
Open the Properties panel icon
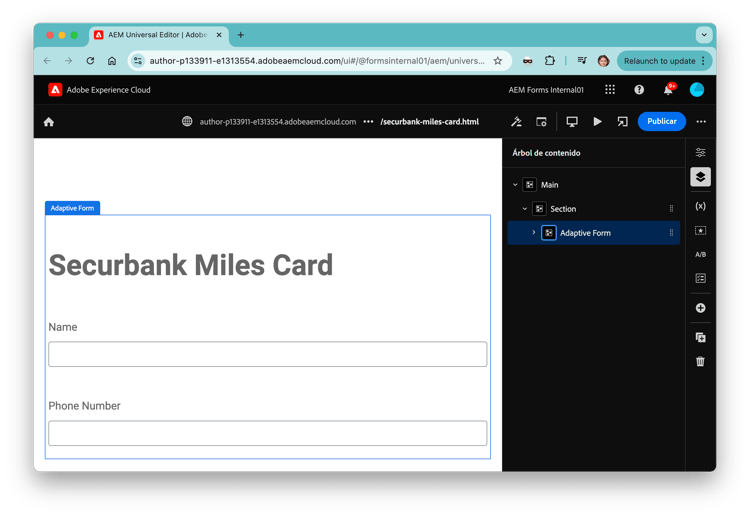(700, 153)
